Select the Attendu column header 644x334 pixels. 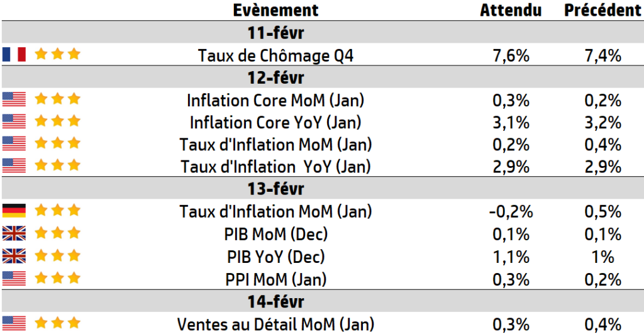511,10
